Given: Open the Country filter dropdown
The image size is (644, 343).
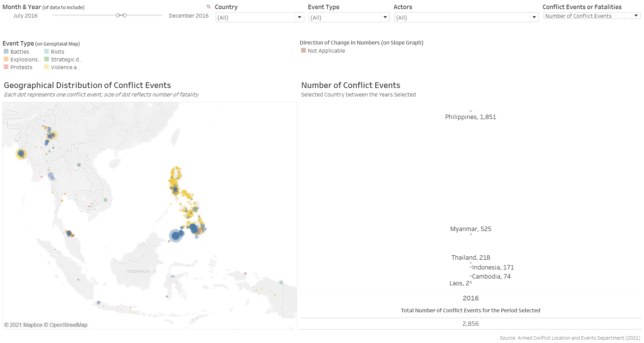Looking at the screenshot, I should (299, 17).
